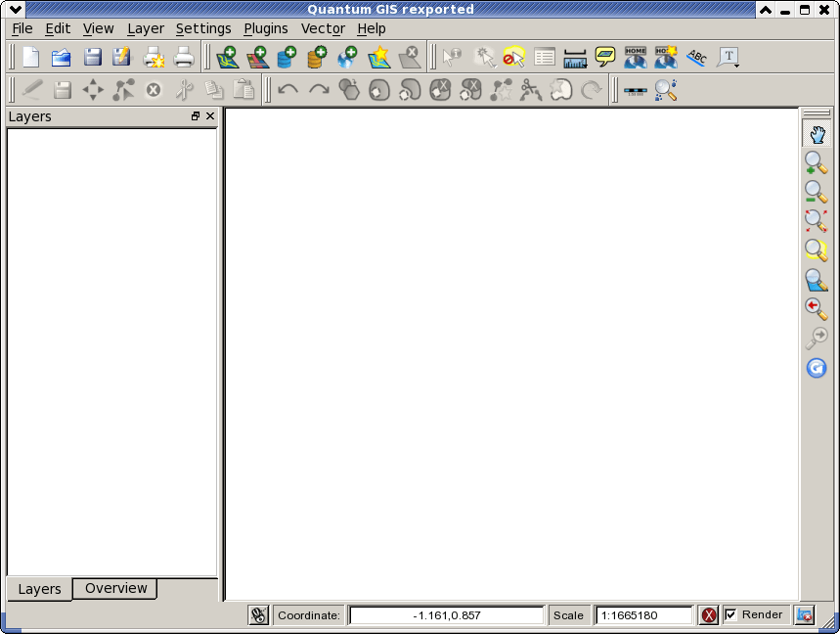Create a new project with blank page icon
Screen dimensions: 840x634
[x=31, y=58]
